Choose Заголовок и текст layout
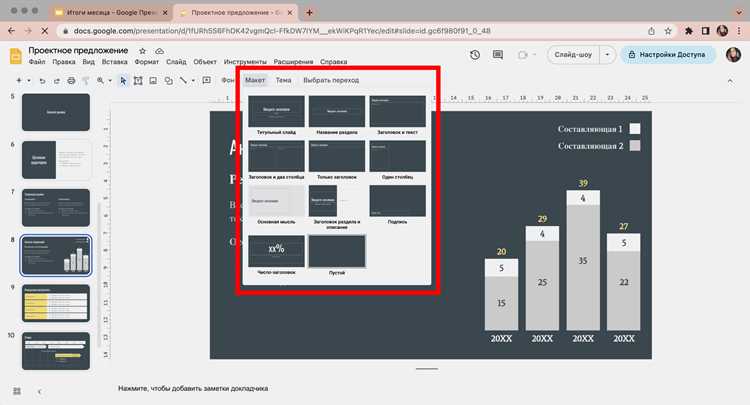The width and height of the screenshot is (750, 405). tap(397, 115)
